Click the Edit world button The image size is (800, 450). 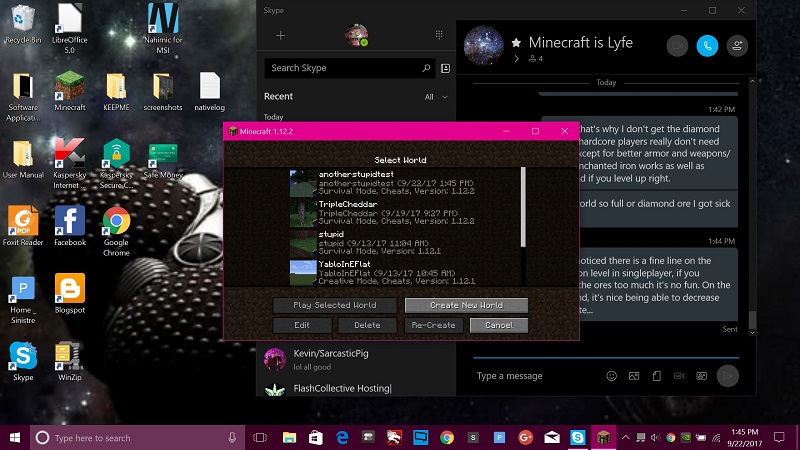302,325
